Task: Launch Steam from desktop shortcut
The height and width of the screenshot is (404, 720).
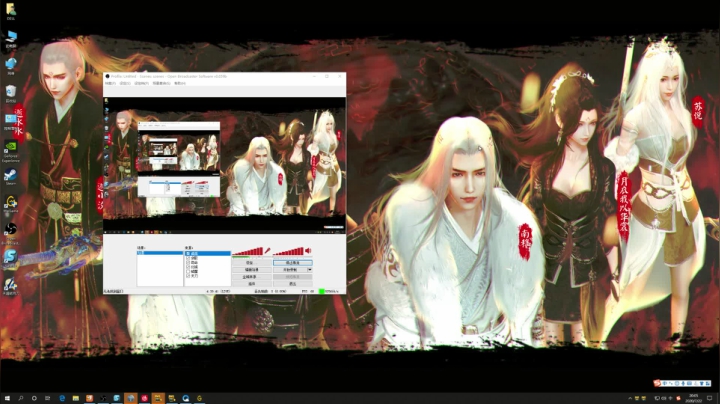Action: pos(11,177)
